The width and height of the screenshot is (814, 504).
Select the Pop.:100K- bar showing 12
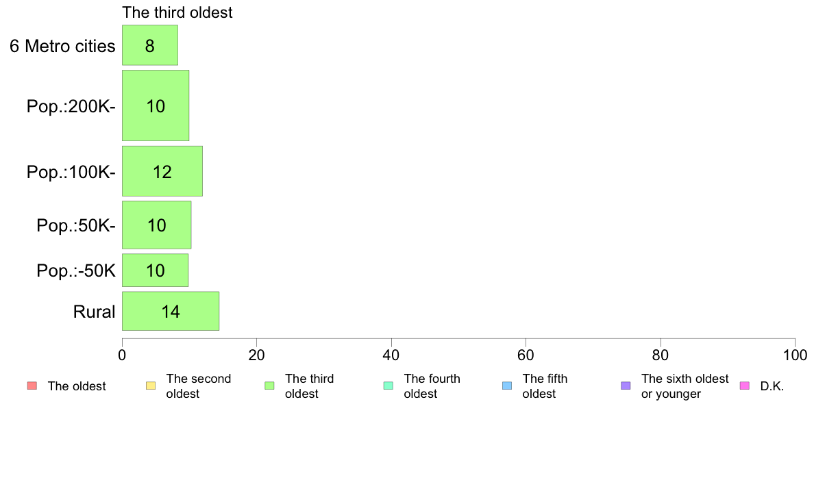tap(162, 171)
